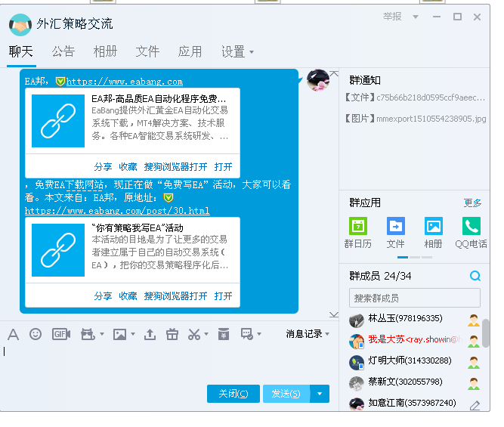504x427 pixels.
Task: Click the gift icon in the toolbar
Action: point(172,334)
